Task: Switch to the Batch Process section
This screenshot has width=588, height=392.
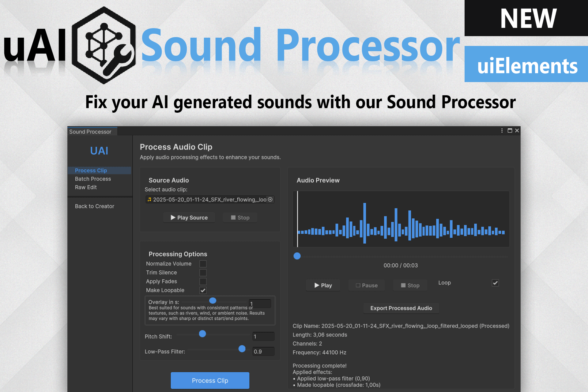Action: click(93, 179)
